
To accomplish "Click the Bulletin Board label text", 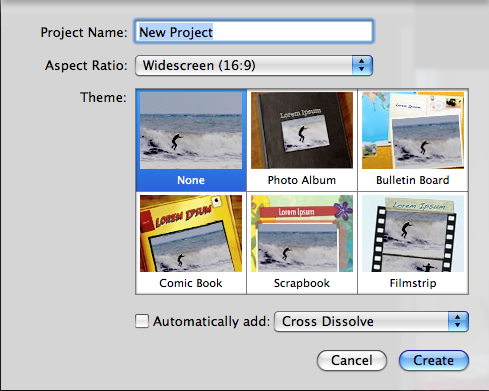I will click(413, 180).
